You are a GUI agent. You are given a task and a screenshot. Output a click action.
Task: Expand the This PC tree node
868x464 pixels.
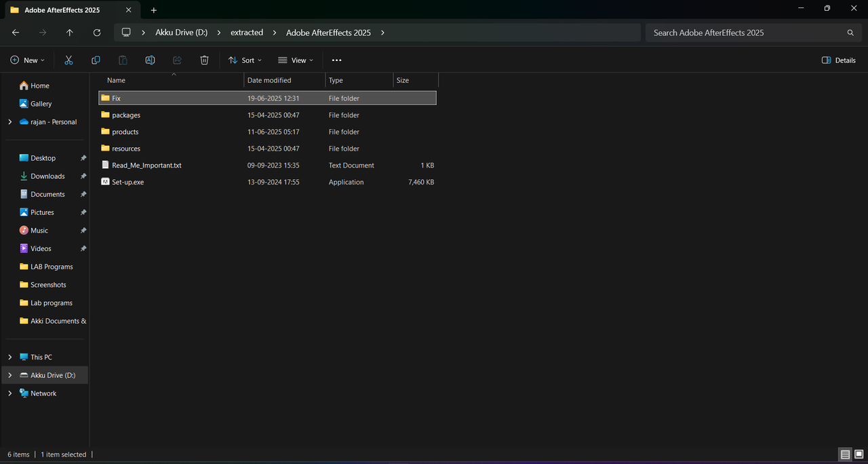(9, 357)
